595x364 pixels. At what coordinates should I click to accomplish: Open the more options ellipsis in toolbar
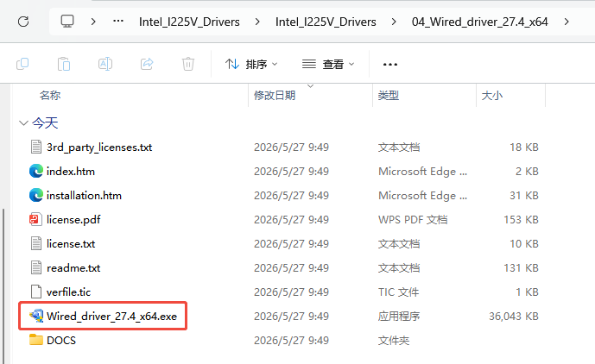tap(390, 65)
